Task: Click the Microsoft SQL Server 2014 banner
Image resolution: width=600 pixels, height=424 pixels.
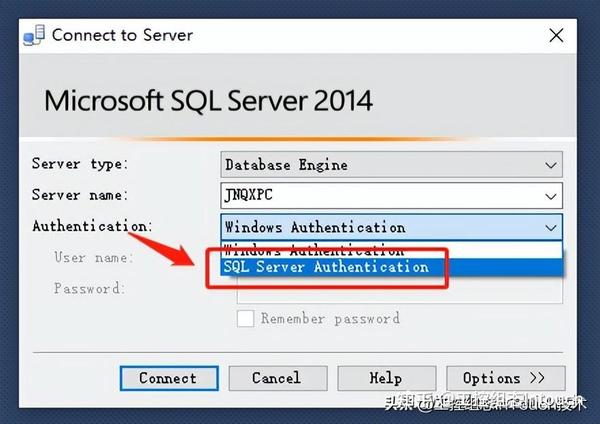Action: (x=209, y=101)
